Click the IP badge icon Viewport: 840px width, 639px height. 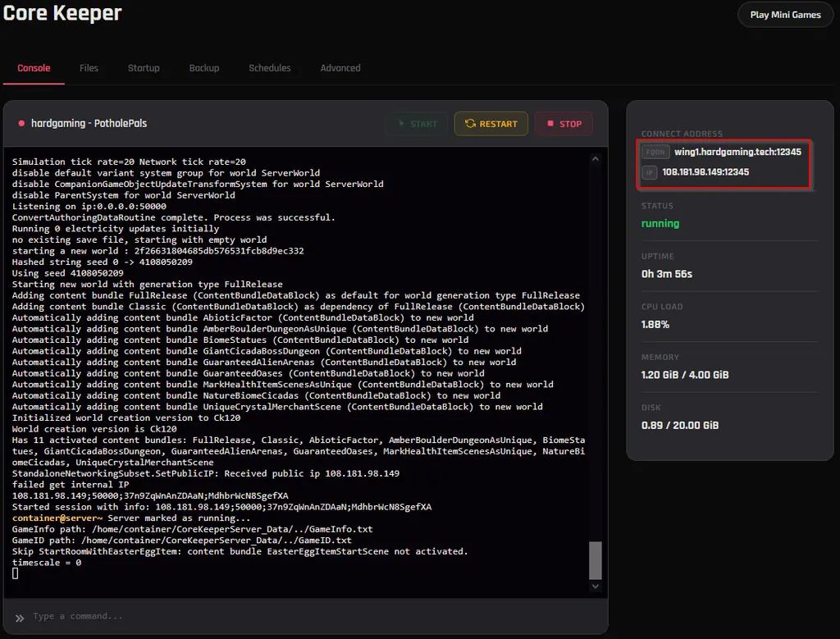click(650, 172)
